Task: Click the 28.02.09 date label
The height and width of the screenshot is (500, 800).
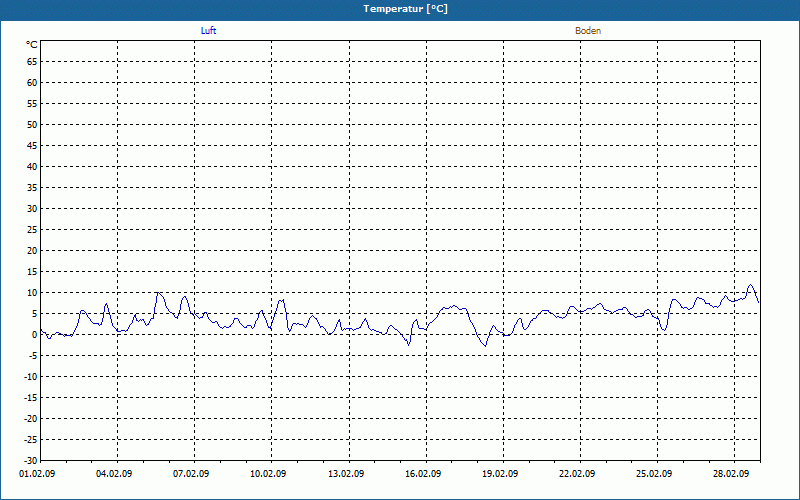Action: (731, 474)
